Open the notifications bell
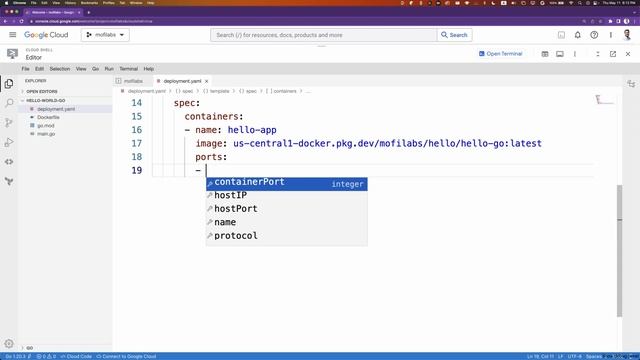640x360 pixels. tap(578, 35)
